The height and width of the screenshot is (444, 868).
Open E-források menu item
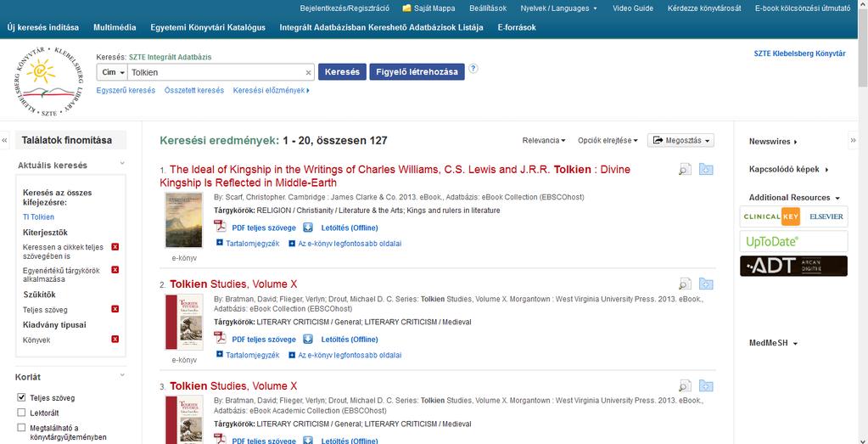pyautogui.click(x=517, y=27)
